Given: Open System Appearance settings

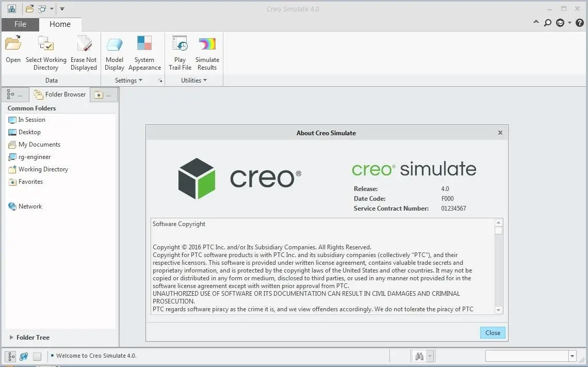Looking at the screenshot, I should [144, 53].
